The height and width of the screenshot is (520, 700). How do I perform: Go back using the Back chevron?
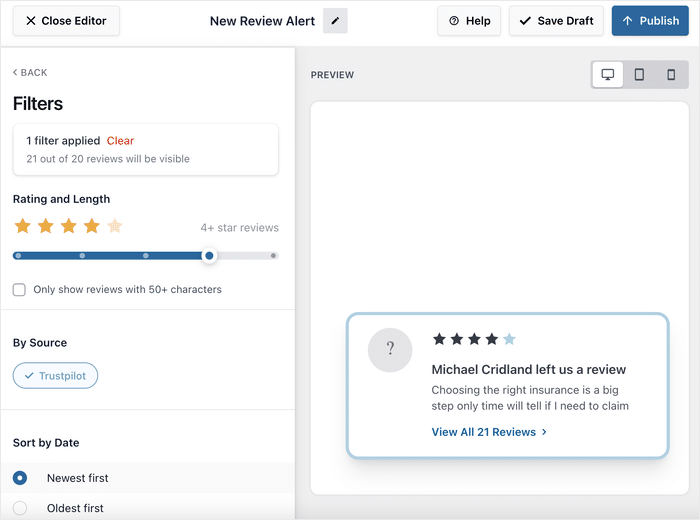[30, 73]
